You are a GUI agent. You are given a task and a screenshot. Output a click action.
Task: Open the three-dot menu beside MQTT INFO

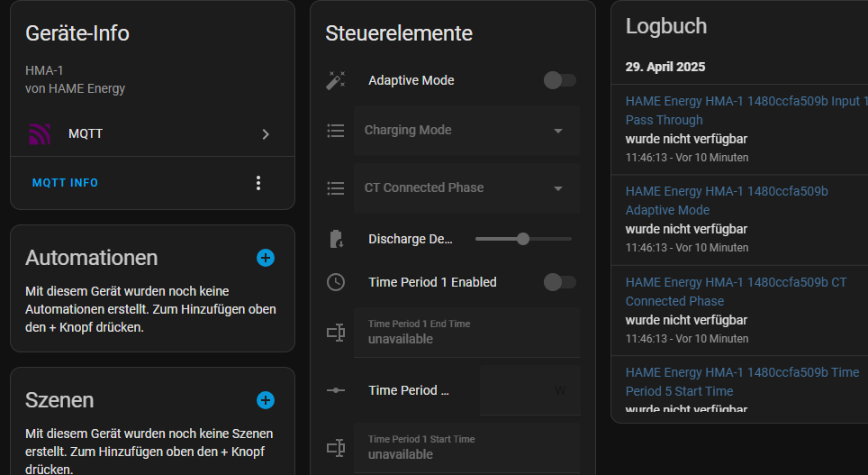[258, 183]
